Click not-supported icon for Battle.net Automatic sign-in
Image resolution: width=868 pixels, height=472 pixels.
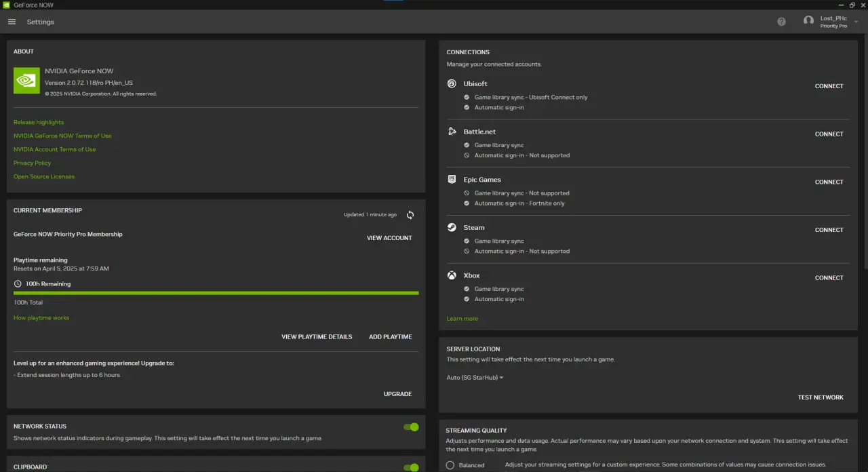tap(467, 155)
